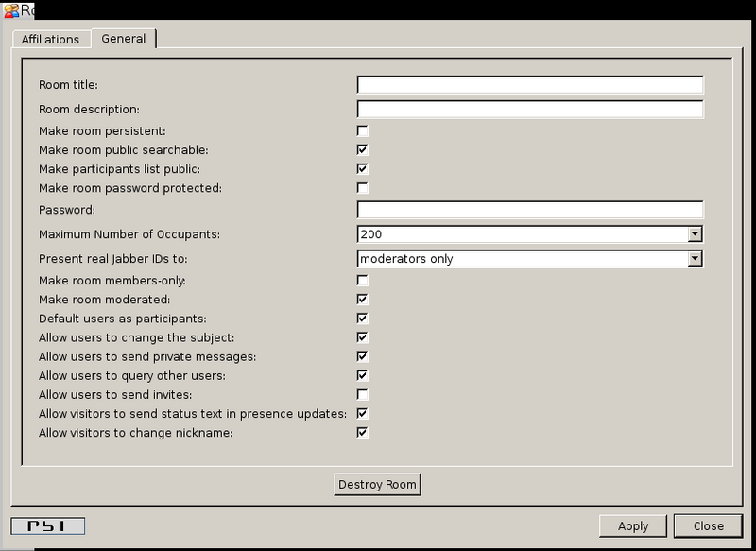Open the Maximum Number of Occupants dropdown
Image resolution: width=756 pixels, height=551 pixels.
(x=695, y=233)
